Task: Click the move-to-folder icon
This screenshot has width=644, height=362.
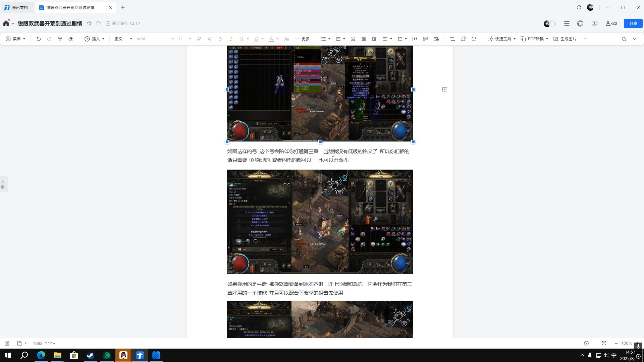Action: 99,23
